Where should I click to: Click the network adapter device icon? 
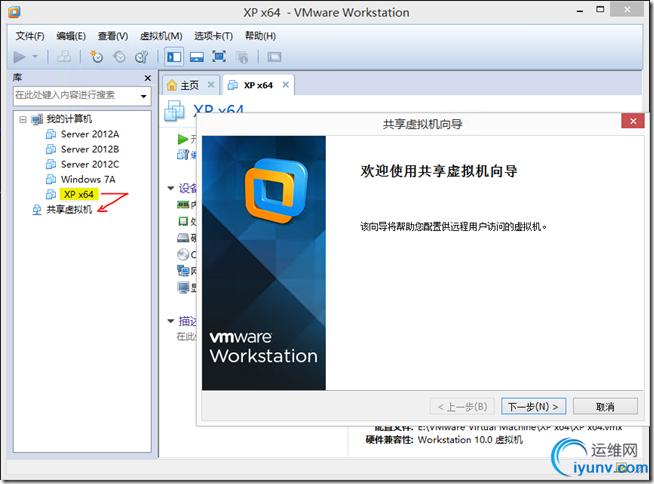click(x=183, y=271)
